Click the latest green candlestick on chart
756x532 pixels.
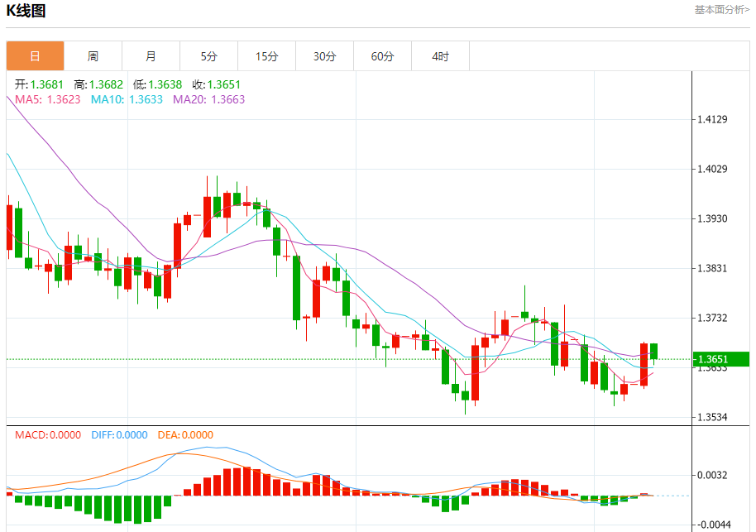[653, 352]
